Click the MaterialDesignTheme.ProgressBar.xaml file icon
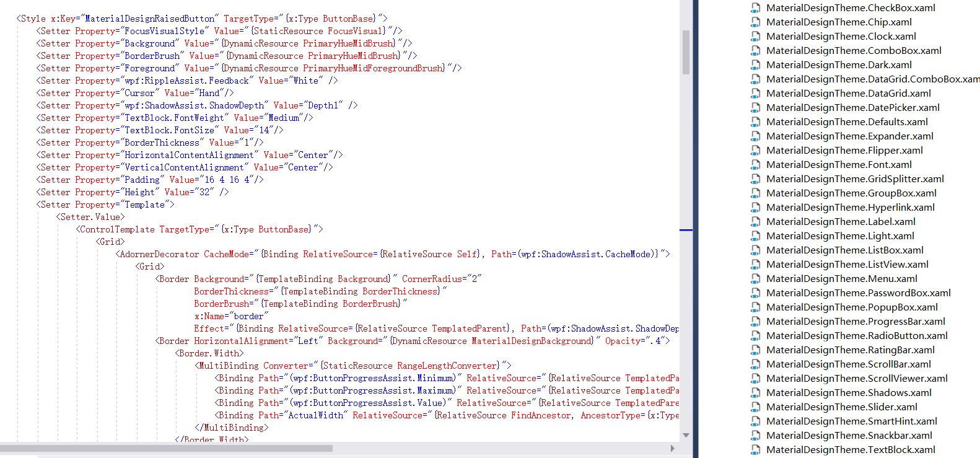This screenshot has height=458, width=980. [755, 322]
